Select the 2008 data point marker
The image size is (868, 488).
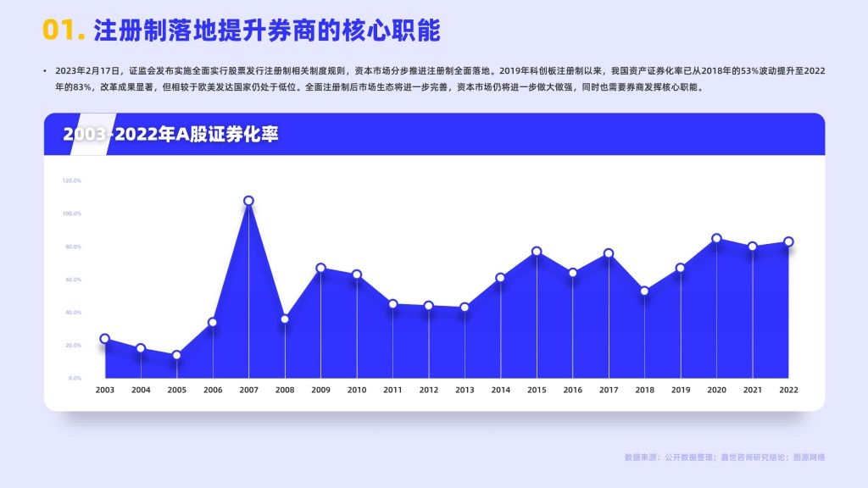(285, 319)
